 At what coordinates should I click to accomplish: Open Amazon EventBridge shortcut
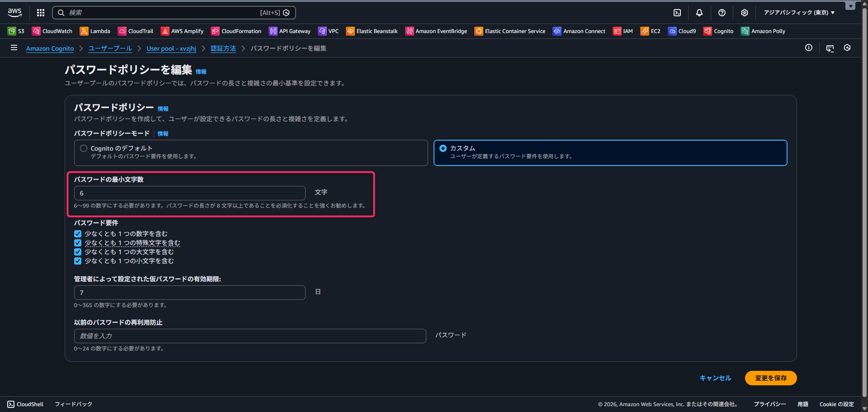tap(436, 31)
